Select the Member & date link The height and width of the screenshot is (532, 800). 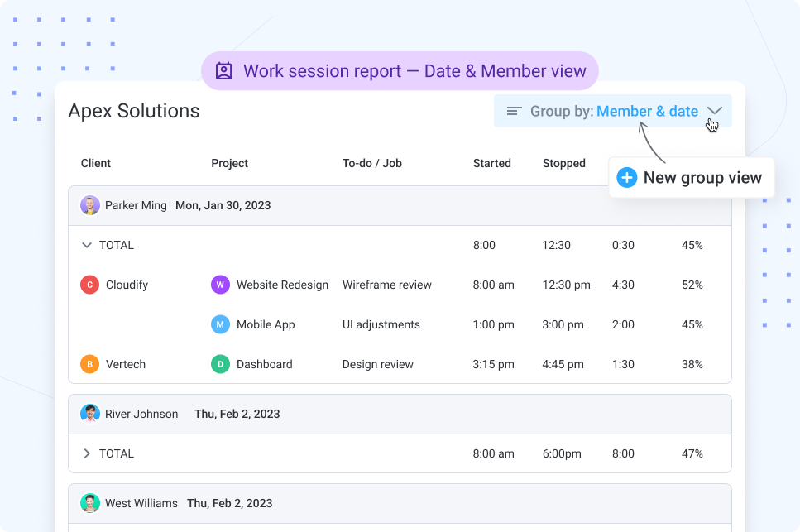coord(648,110)
